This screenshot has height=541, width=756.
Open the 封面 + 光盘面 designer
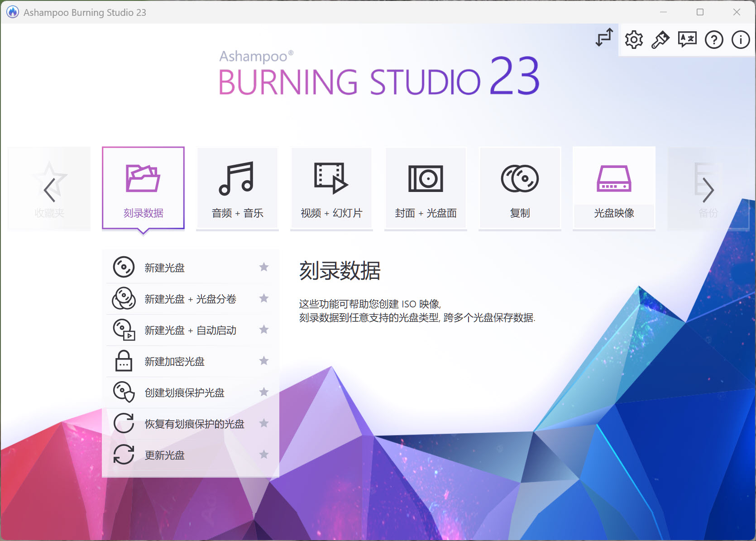(425, 188)
